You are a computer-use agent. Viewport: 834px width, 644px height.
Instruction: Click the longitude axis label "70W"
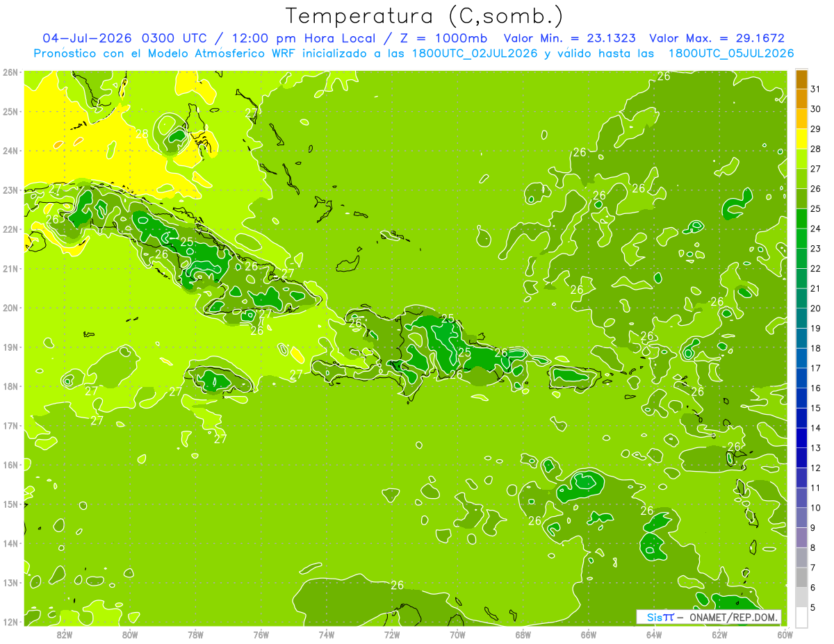click(x=457, y=634)
